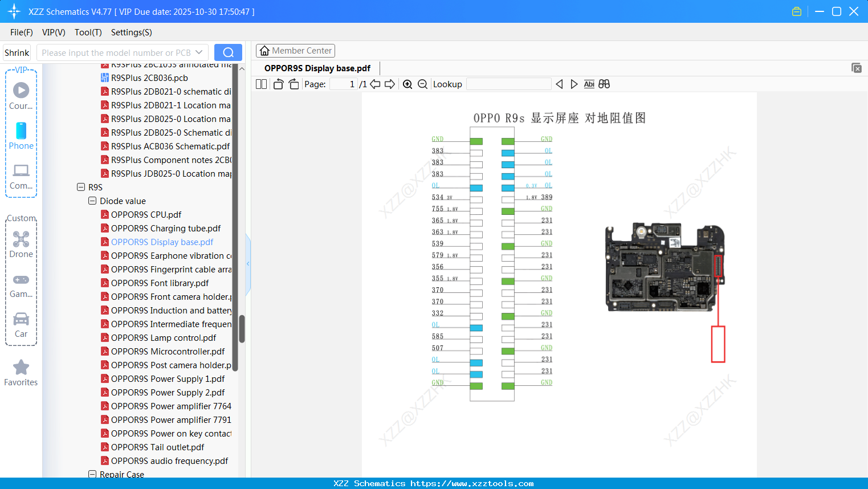Find previous lookup result
This screenshot has height=489, width=868.
point(559,84)
